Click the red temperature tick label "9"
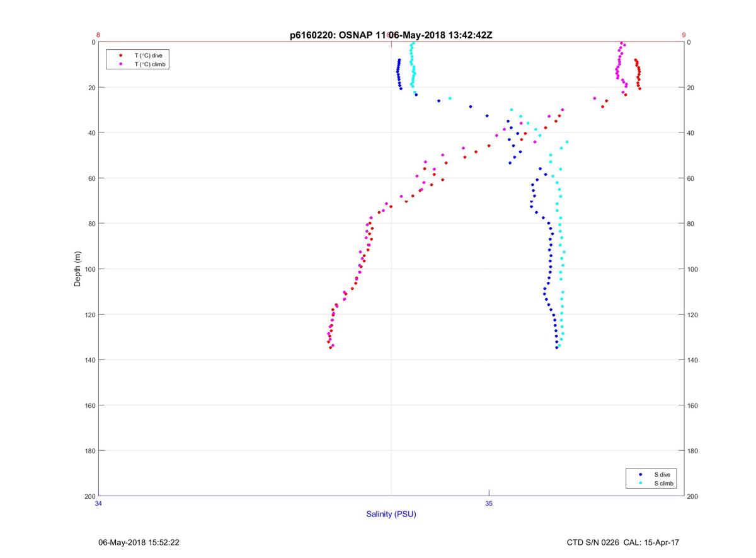This screenshot has height=558, width=756. coord(684,35)
